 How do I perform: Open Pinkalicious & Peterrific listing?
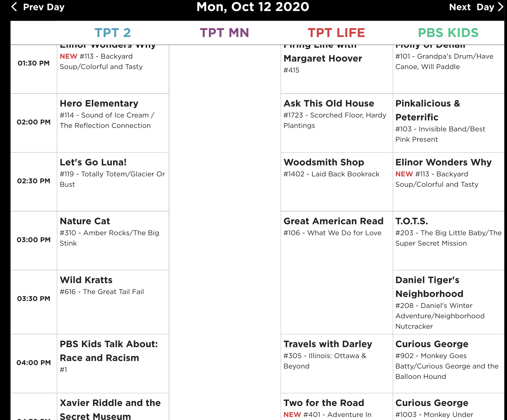[x=428, y=110]
